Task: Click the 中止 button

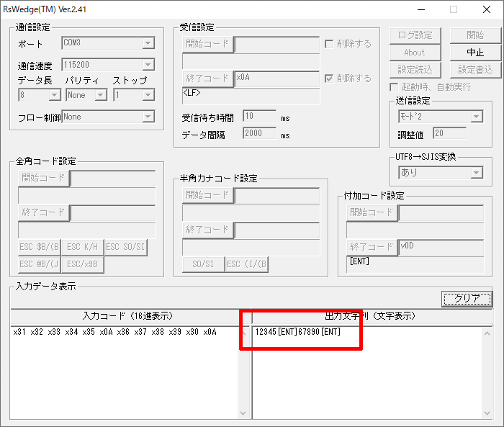Action: tap(475, 53)
